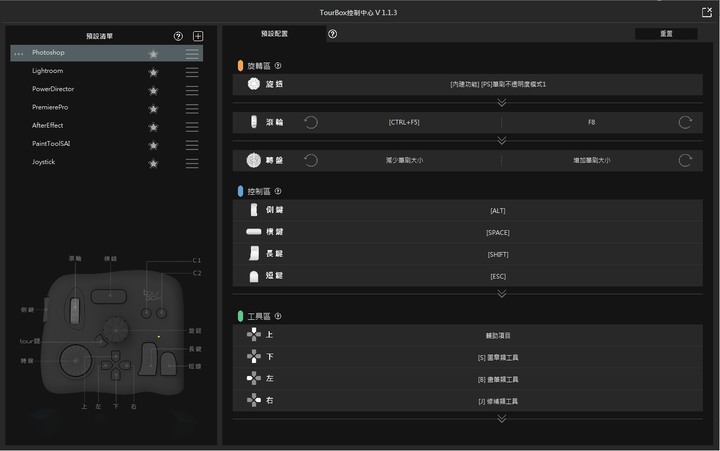Toggle the star for Lightroom preset

153,72
